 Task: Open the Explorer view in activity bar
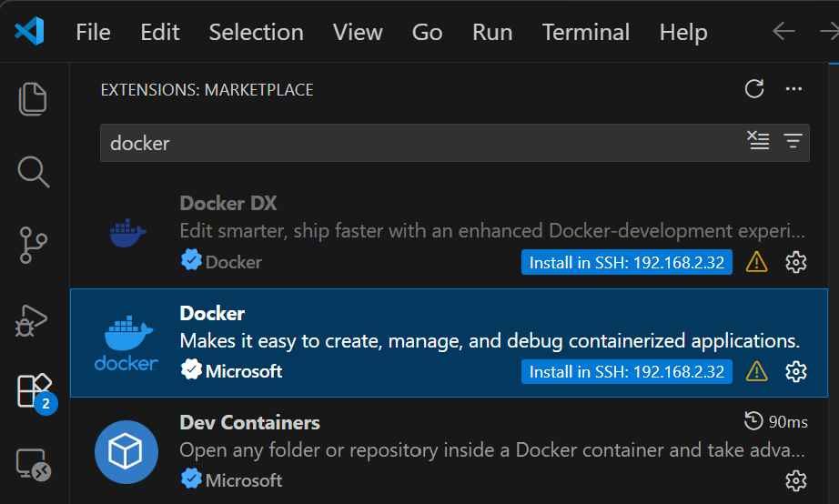34,99
